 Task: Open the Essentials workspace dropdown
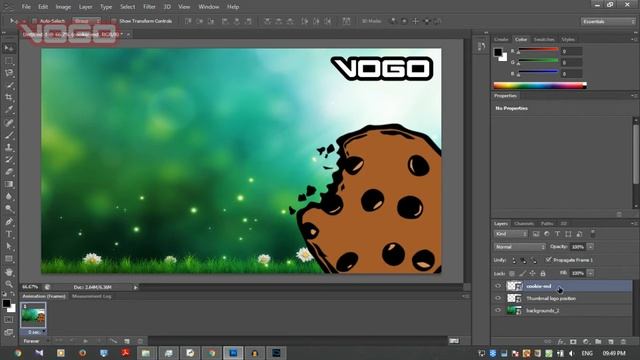click(608, 21)
